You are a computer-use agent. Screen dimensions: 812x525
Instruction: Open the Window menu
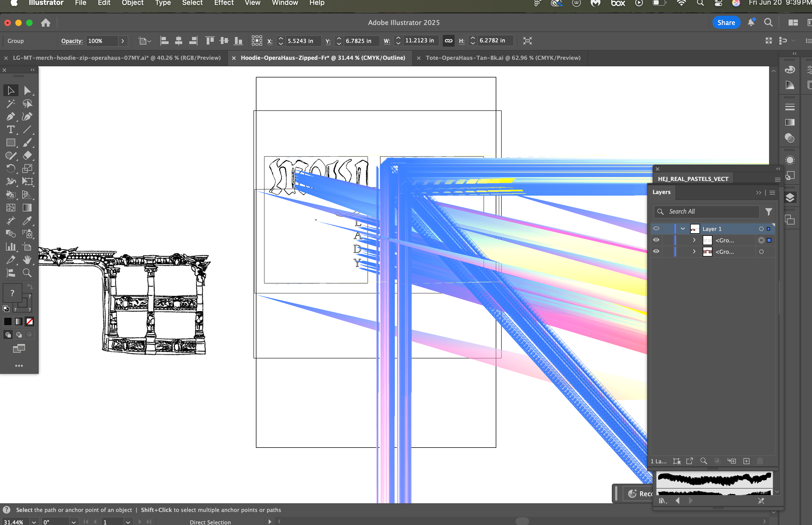click(x=285, y=3)
